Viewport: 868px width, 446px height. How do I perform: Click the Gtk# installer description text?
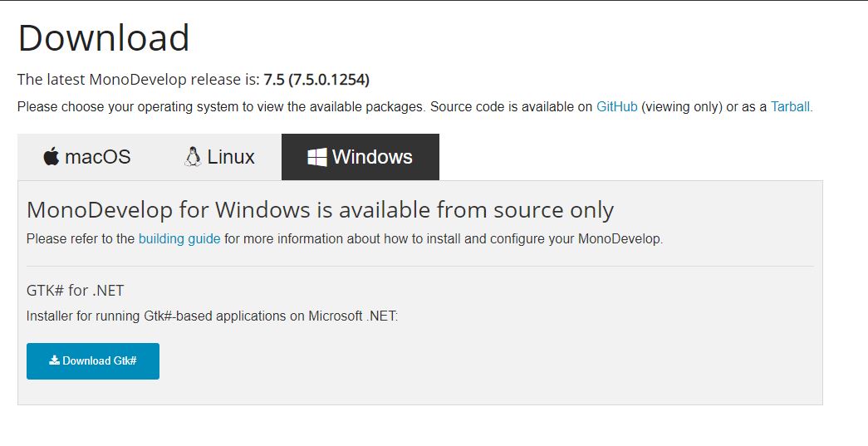[212, 316]
